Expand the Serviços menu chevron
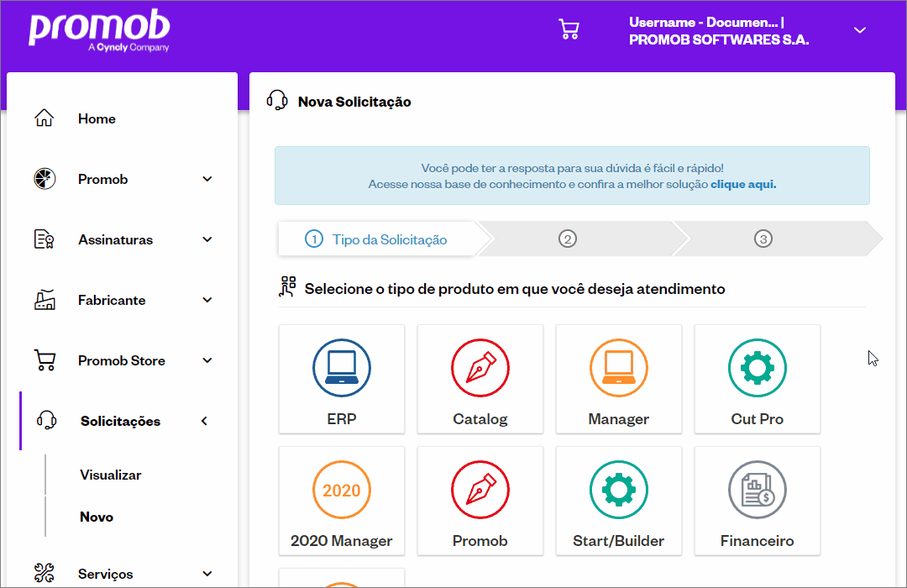 [x=207, y=574]
